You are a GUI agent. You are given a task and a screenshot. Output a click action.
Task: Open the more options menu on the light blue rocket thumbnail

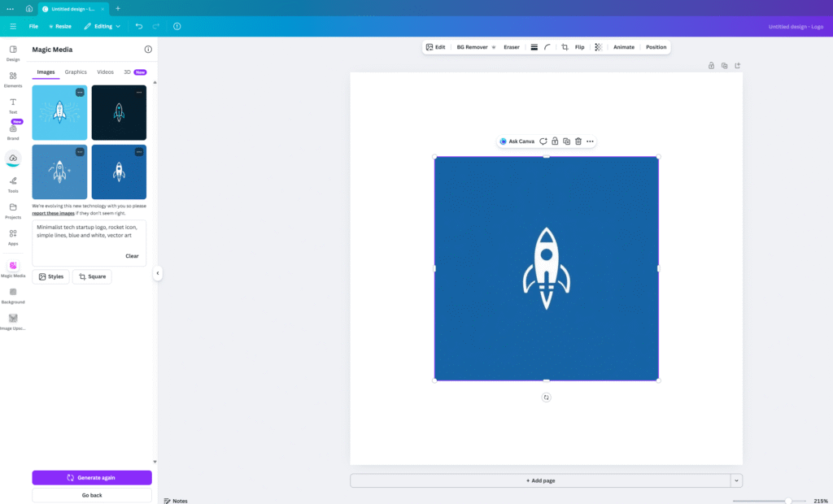[x=80, y=93]
